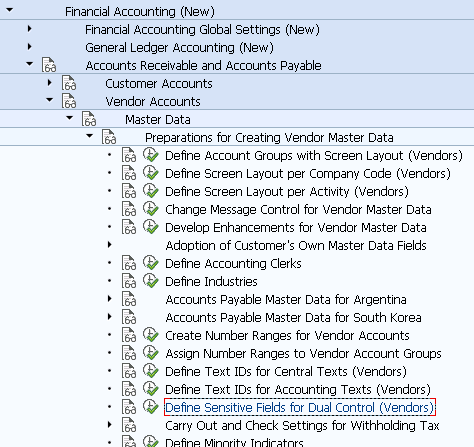Open documentation icon for Customer Accounts
The width and height of the screenshot is (474, 447).
point(69,83)
